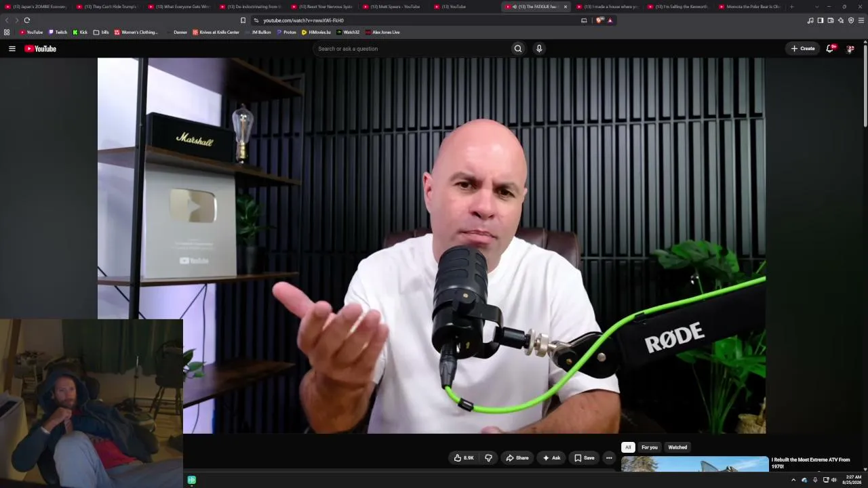
Task: Start voice search with the microphone icon
Action: click(539, 49)
